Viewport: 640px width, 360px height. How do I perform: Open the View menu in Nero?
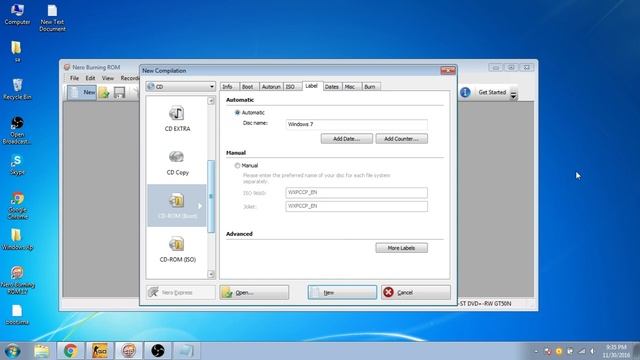(x=108, y=78)
